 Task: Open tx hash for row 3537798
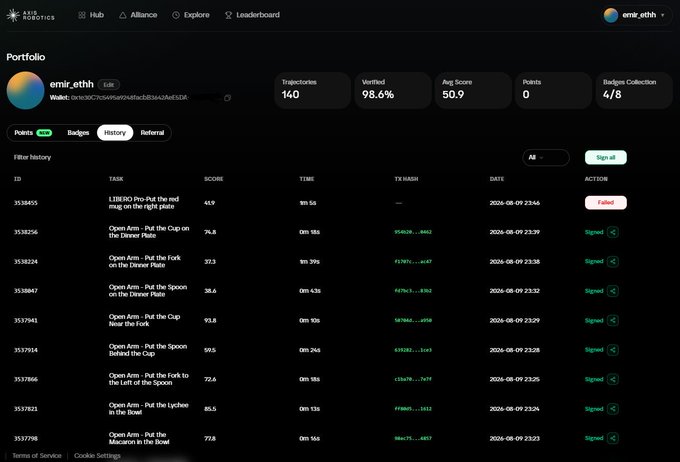(413, 438)
